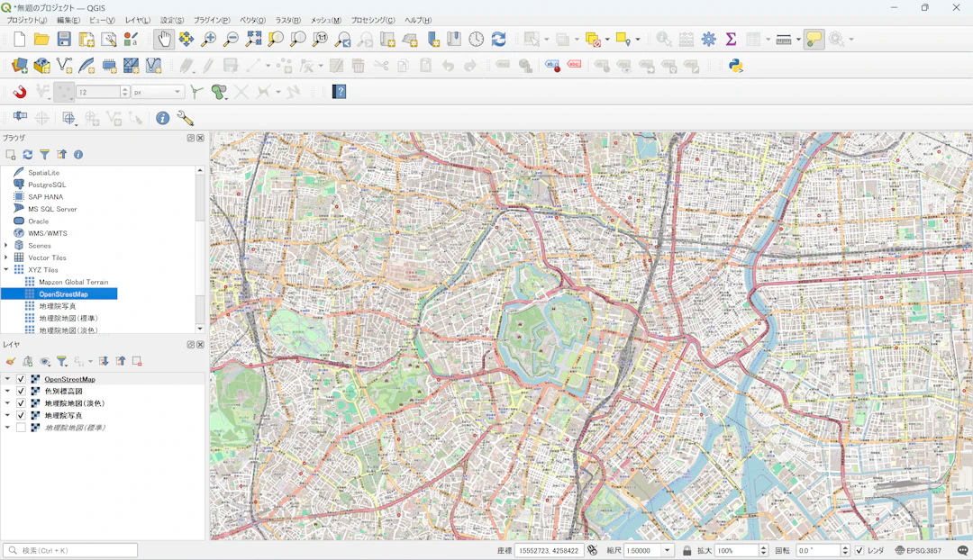Uncheck 地理院写真 layer visibility

click(x=21, y=416)
